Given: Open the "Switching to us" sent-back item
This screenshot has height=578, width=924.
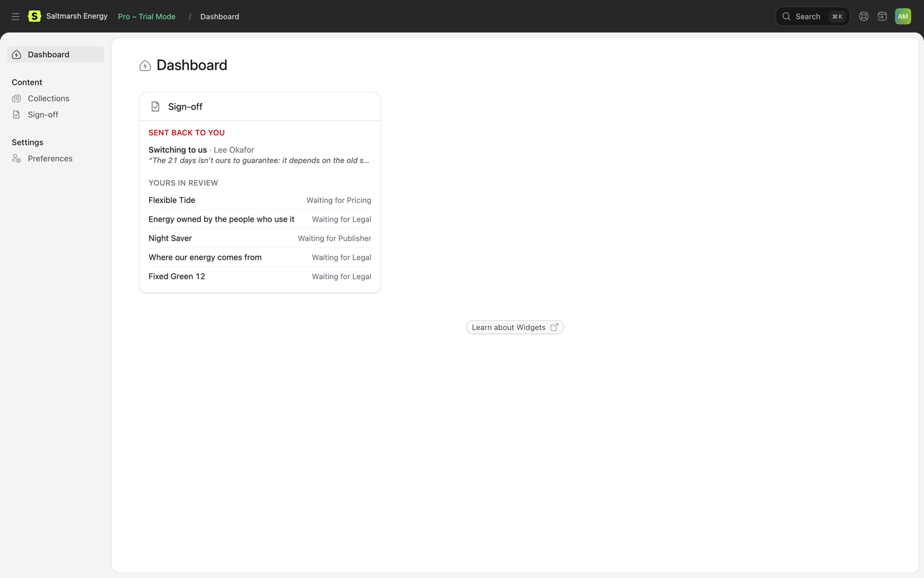Looking at the screenshot, I should (x=177, y=150).
